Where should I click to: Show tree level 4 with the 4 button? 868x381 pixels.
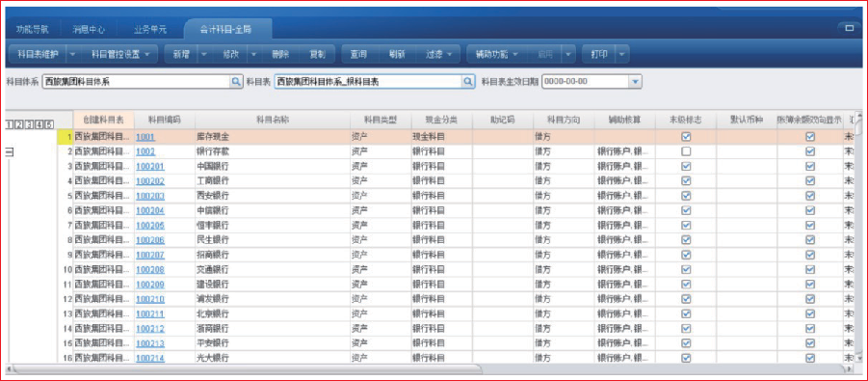point(39,124)
